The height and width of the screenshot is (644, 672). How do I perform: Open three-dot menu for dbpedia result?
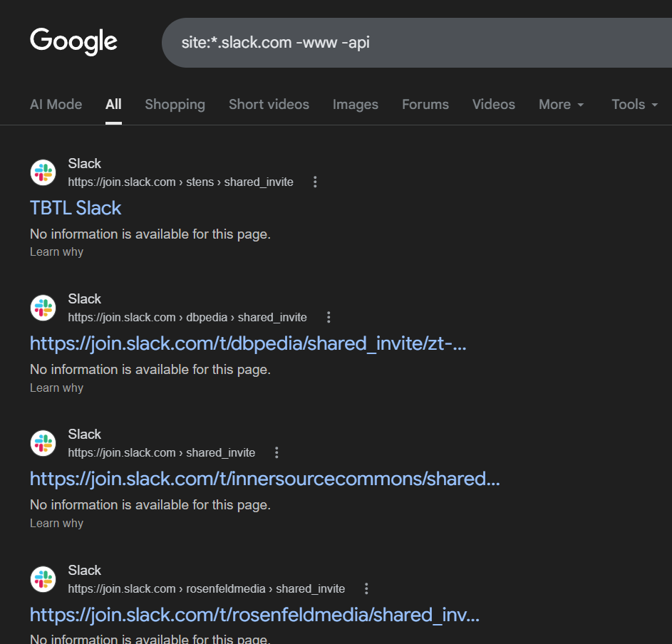(x=329, y=317)
